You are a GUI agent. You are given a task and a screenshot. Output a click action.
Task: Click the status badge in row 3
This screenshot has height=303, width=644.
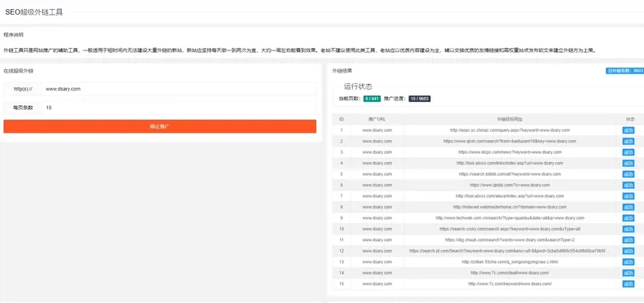(x=629, y=152)
